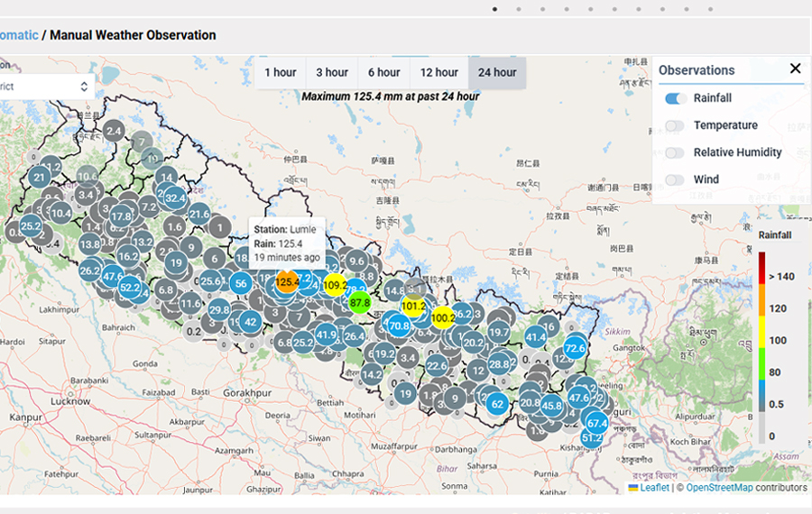Image resolution: width=812 pixels, height=514 pixels.
Task: Click the 14.2 rainfall marker
Action: pos(372,373)
